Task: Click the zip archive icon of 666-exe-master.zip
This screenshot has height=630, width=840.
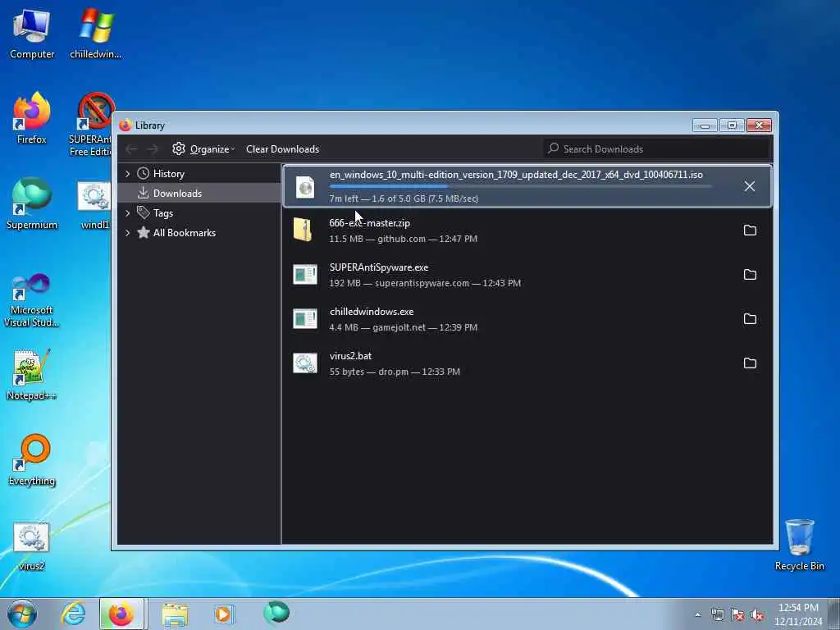Action: (304, 231)
